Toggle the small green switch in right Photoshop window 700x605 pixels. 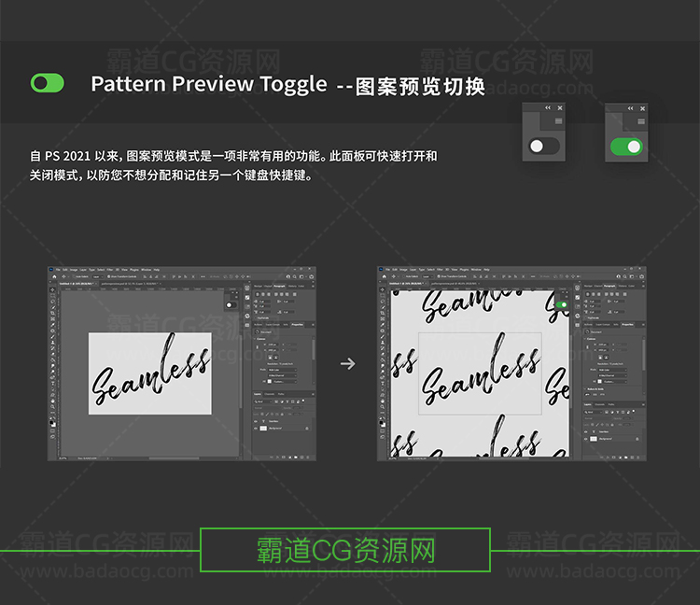click(x=561, y=304)
